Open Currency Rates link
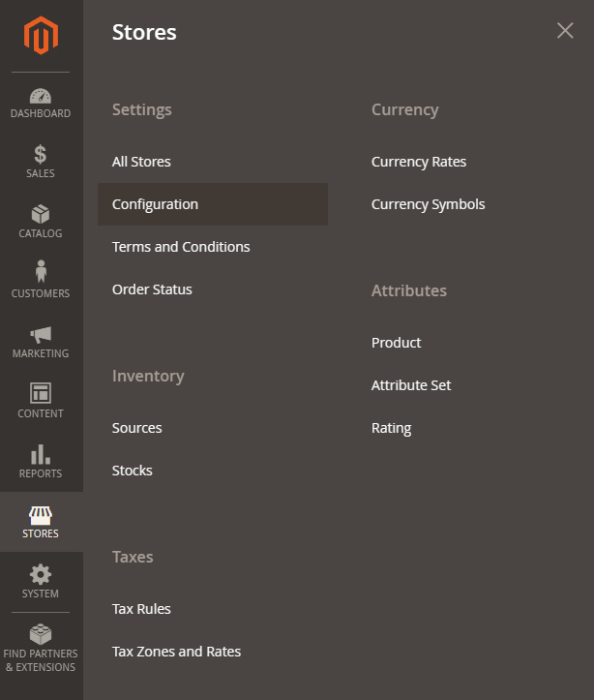 [418, 162]
